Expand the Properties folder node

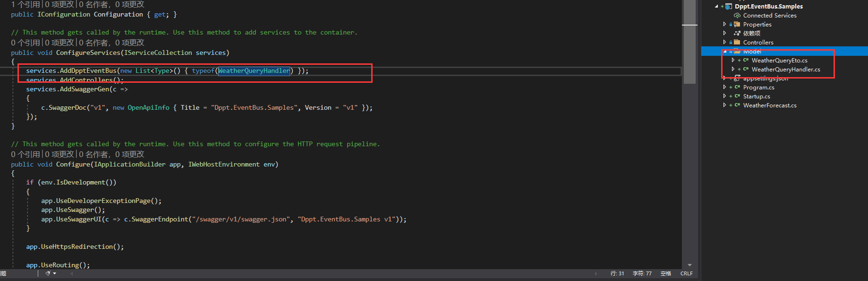[724, 25]
